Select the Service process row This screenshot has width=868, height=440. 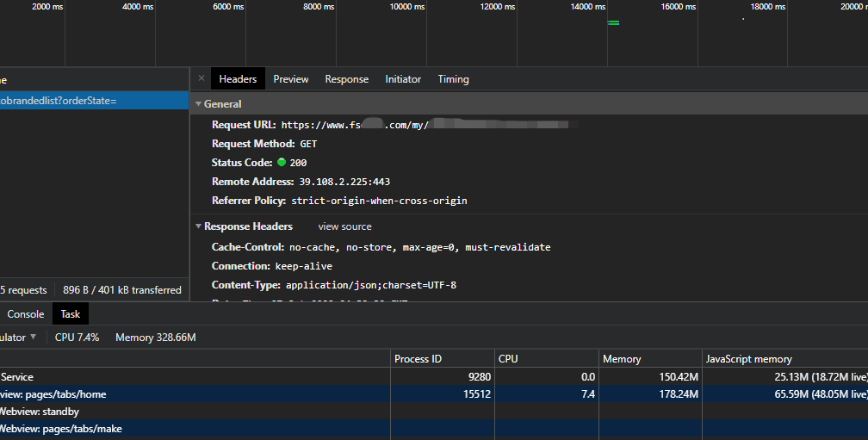[434, 377]
